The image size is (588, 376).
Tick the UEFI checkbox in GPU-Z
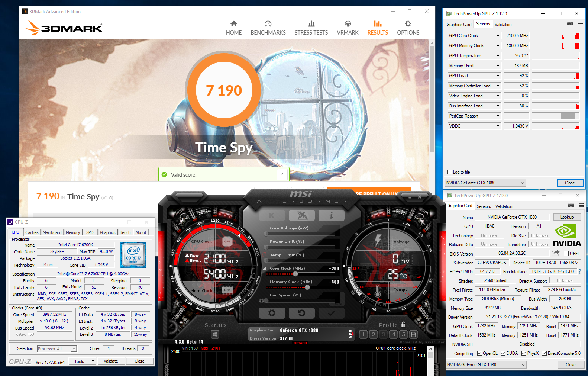(566, 254)
